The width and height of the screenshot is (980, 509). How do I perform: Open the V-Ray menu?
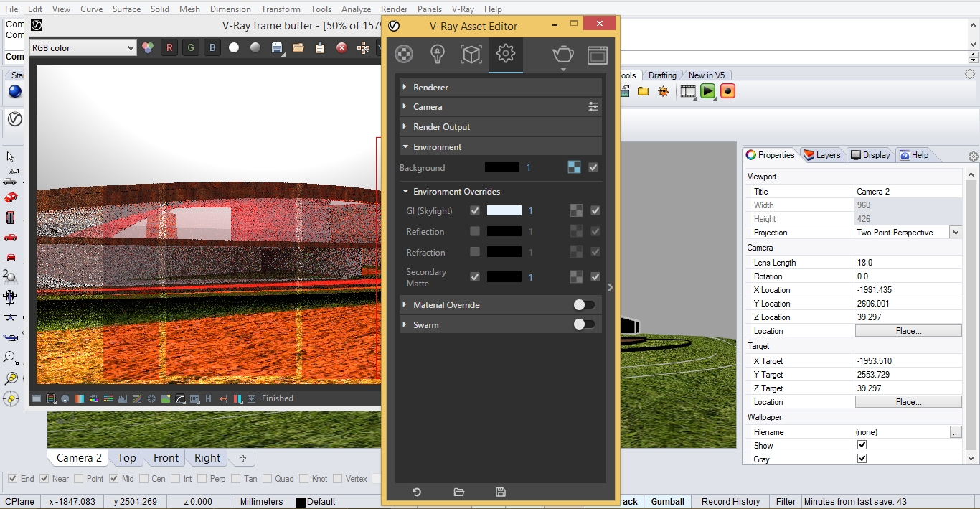pyautogui.click(x=463, y=9)
